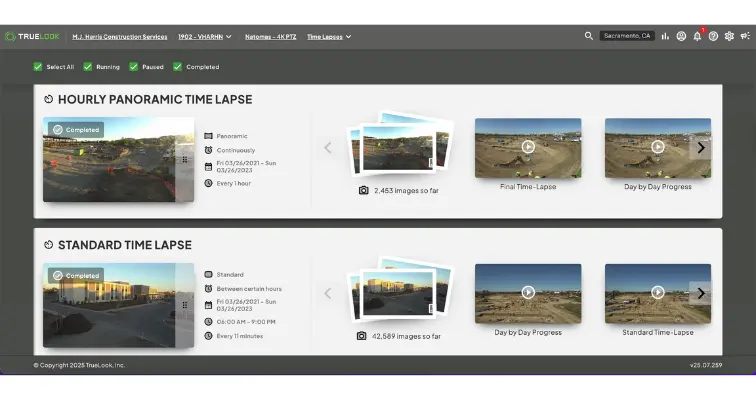Image resolution: width=756 pixels, height=400 pixels.
Task: Open the settings gear icon
Action: tap(729, 36)
